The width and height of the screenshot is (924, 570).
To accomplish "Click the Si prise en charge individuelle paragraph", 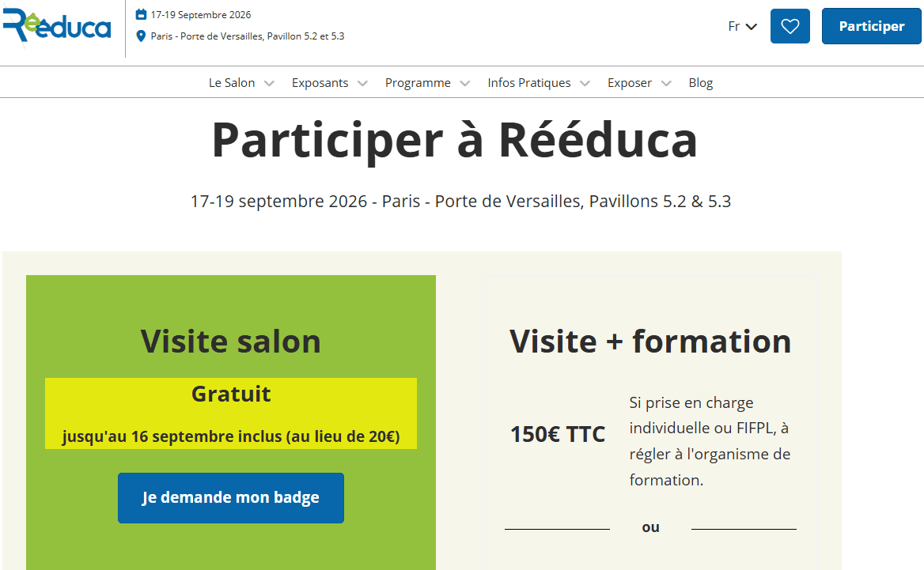I will 710,441.
